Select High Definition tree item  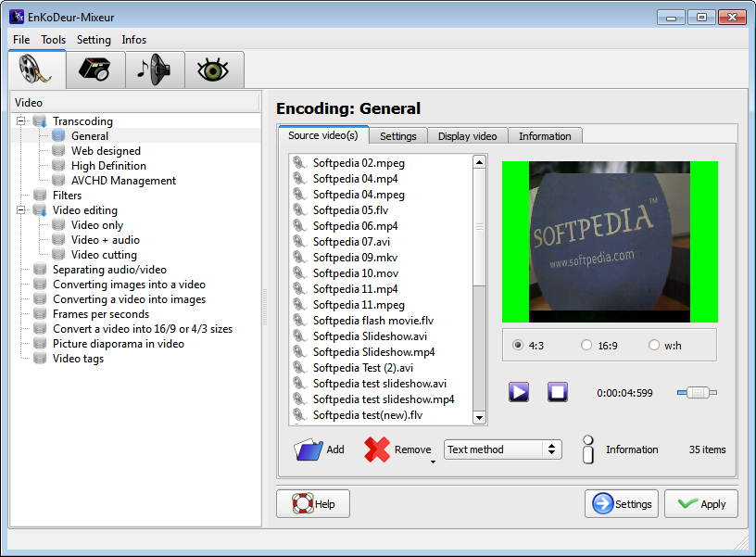pyautogui.click(x=108, y=165)
